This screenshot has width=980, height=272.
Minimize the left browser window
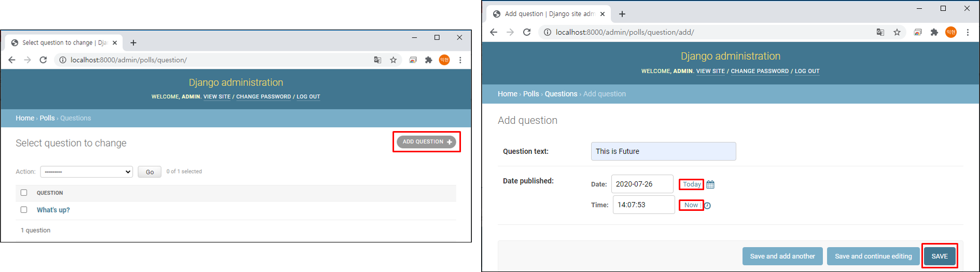coord(414,37)
